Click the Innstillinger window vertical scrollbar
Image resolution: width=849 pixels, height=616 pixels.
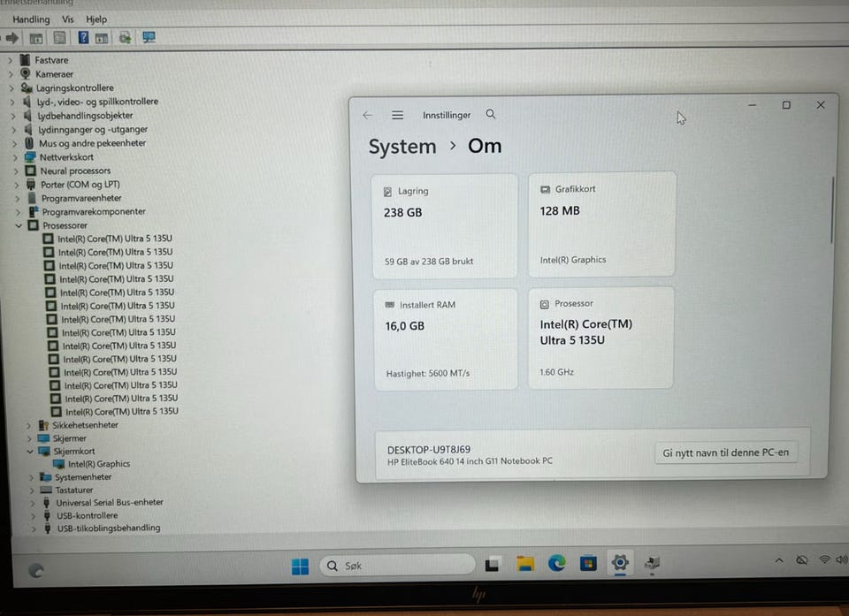tap(831, 210)
